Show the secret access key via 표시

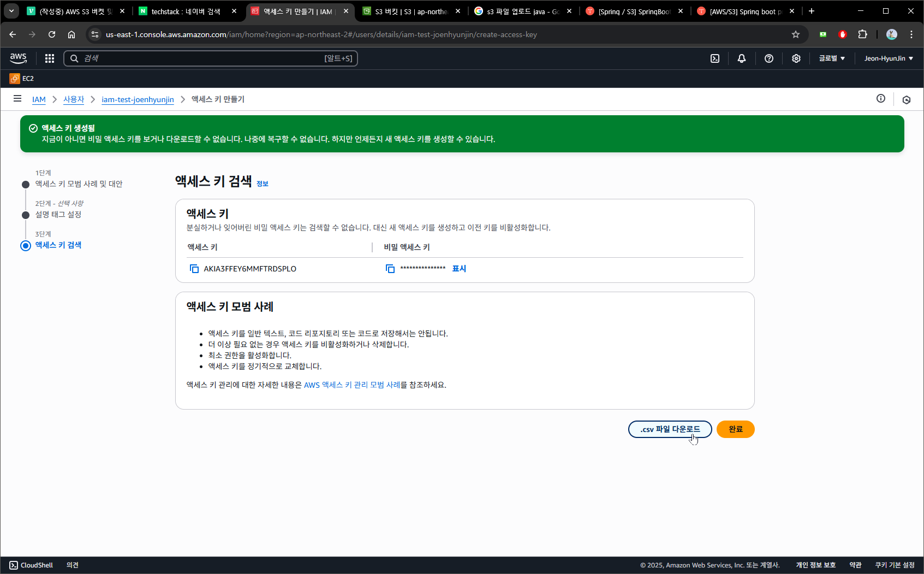coord(459,269)
